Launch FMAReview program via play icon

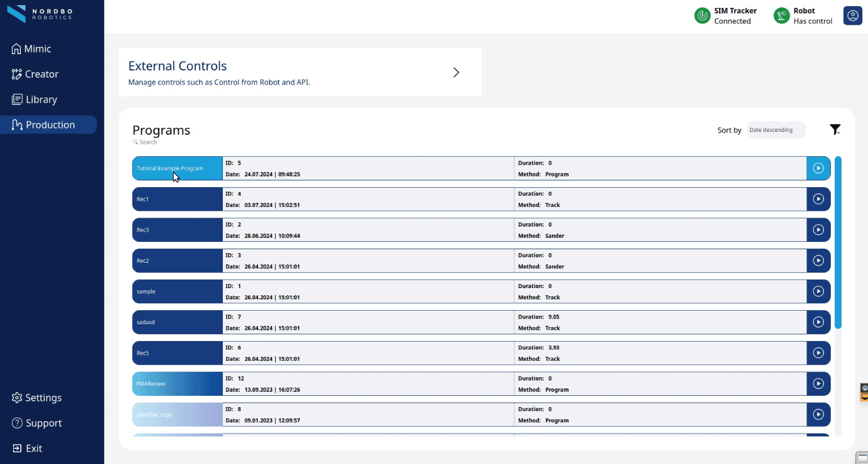pos(818,384)
